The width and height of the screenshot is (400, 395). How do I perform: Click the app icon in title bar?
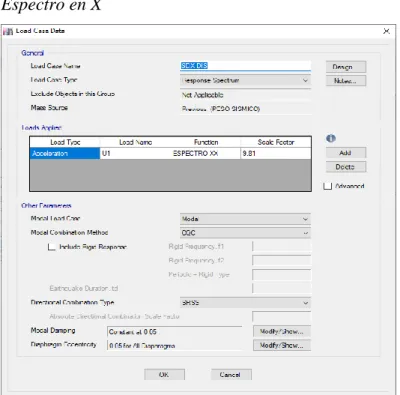point(8,31)
